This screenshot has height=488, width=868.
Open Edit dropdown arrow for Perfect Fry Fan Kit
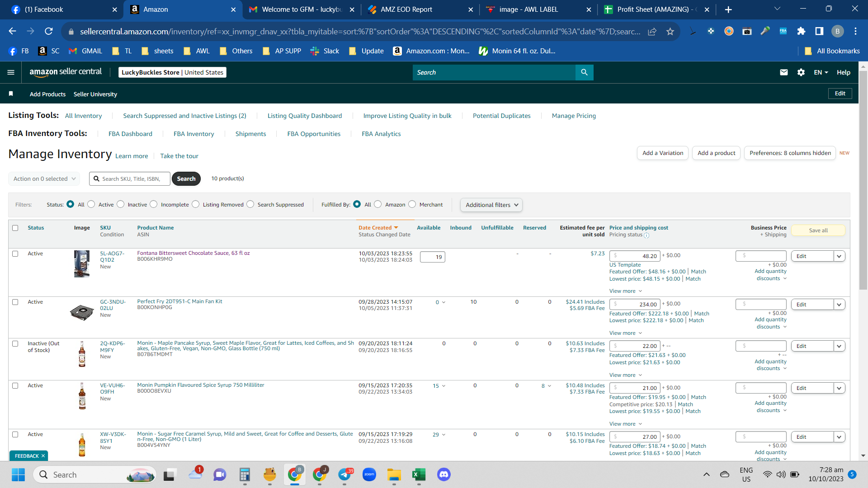pyautogui.click(x=840, y=305)
